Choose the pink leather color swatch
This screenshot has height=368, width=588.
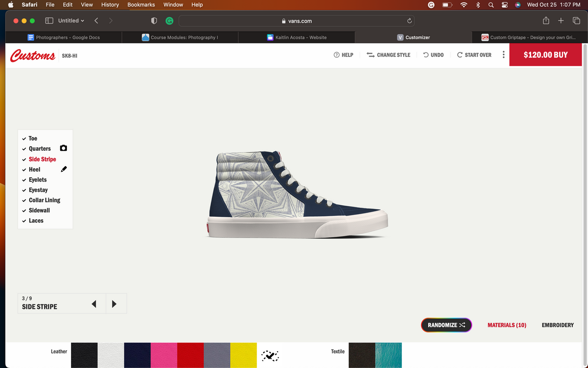tap(164, 355)
